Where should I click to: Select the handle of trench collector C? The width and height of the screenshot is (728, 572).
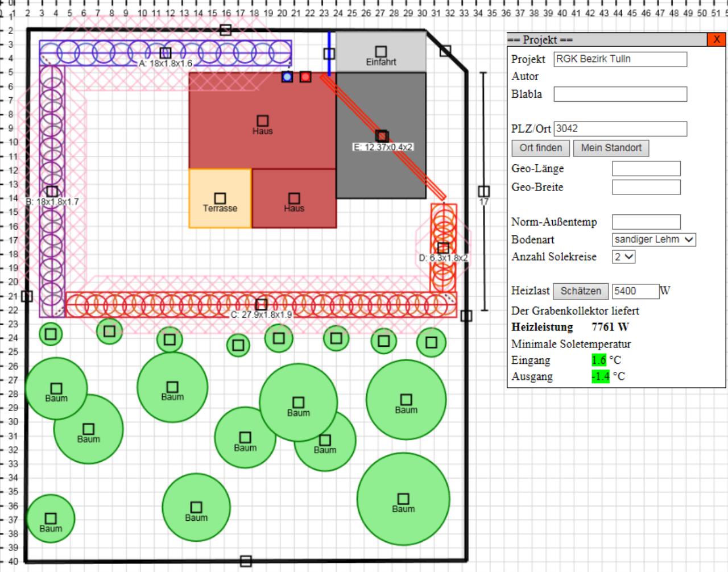(261, 305)
